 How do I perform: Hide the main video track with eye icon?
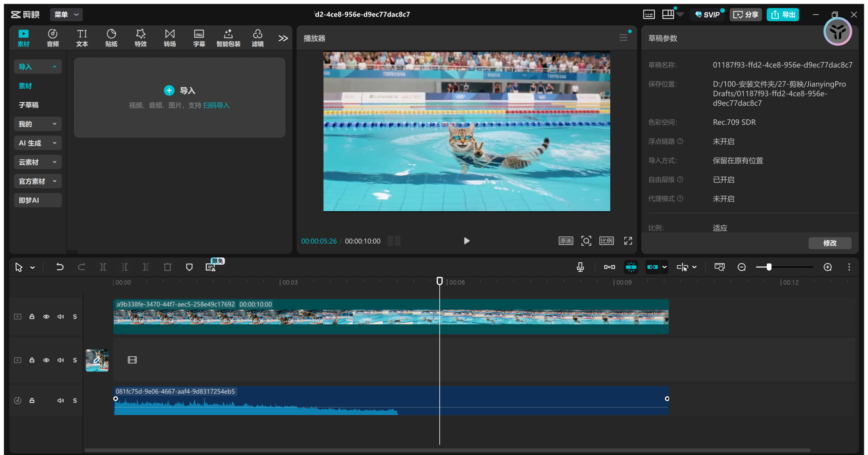click(46, 316)
